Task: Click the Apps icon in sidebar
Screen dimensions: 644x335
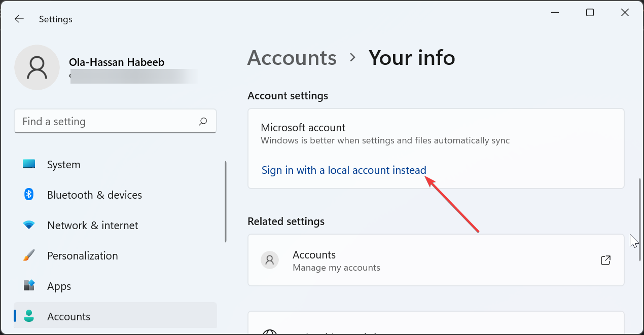Action: click(29, 286)
